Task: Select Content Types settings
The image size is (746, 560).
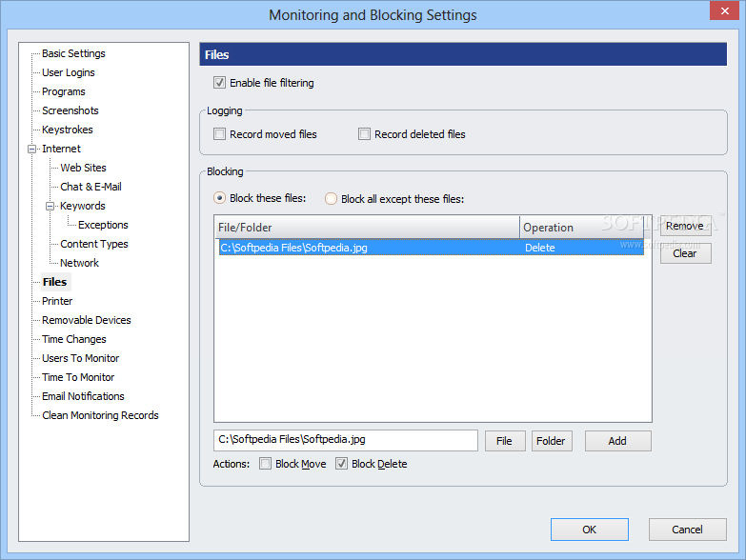Action: tap(94, 244)
